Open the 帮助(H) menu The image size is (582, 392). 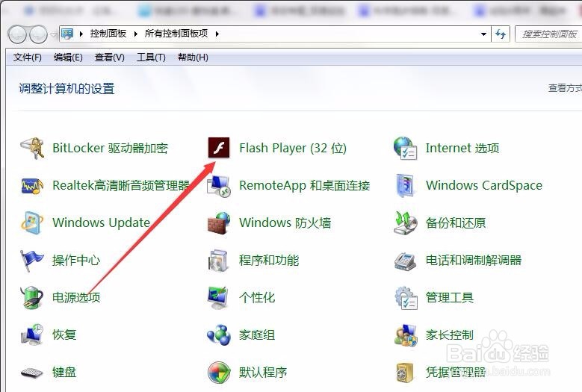point(193,57)
